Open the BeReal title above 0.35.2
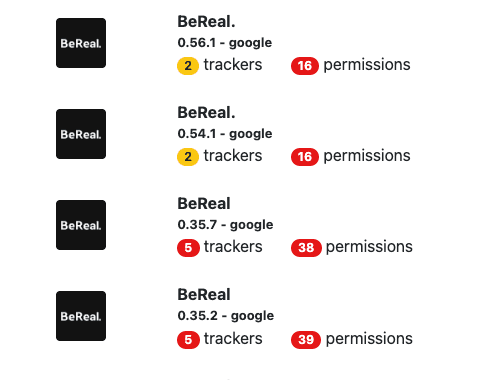The height and width of the screenshot is (380, 480). (204, 295)
